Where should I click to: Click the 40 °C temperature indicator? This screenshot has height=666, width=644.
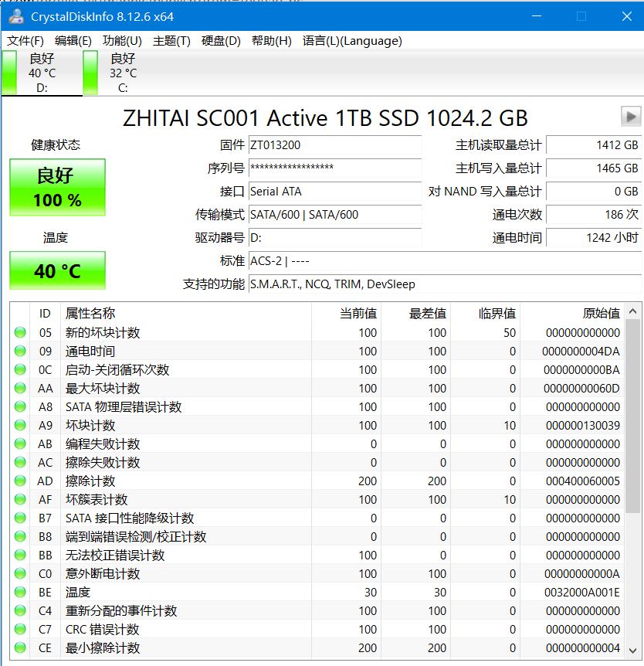tap(56, 270)
